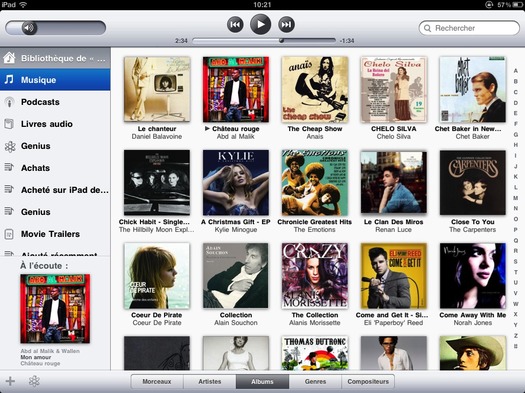Open the Genius playlist entry
The height and width of the screenshot is (393, 525).
pyautogui.click(x=55, y=212)
